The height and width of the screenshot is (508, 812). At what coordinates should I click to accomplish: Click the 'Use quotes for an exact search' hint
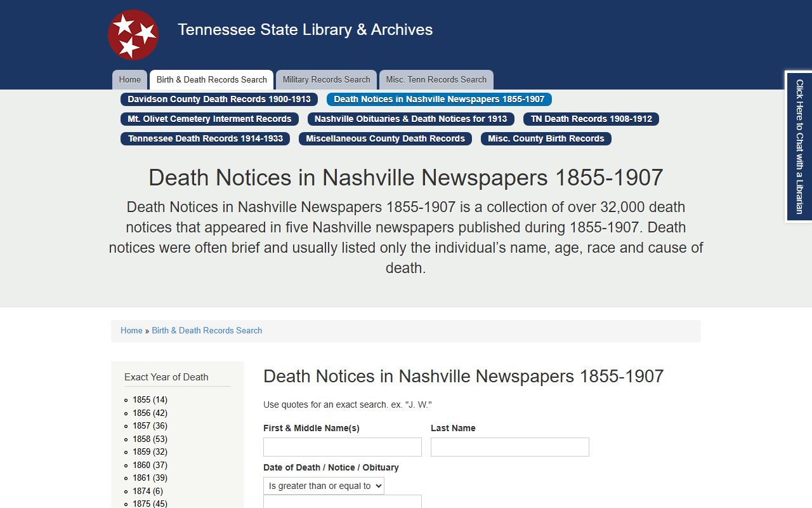pyautogui.click(x=348, y=404)
